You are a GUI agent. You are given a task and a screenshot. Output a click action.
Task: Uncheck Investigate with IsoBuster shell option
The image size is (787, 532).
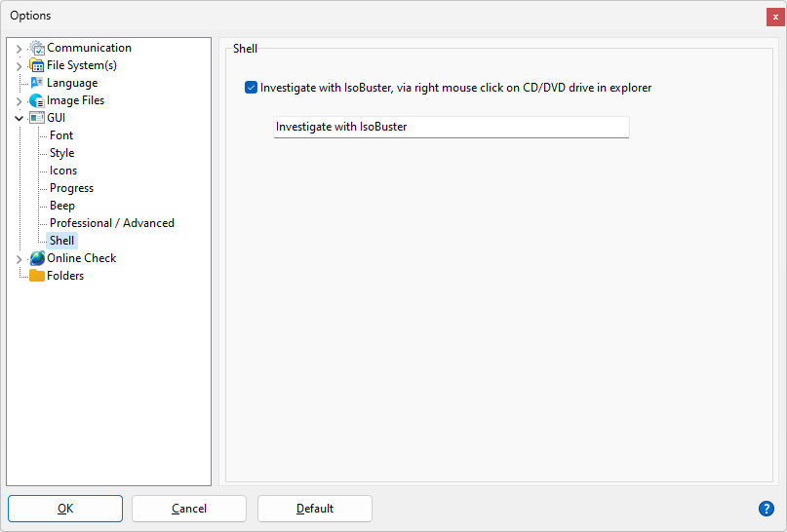[x=251, y=88]
